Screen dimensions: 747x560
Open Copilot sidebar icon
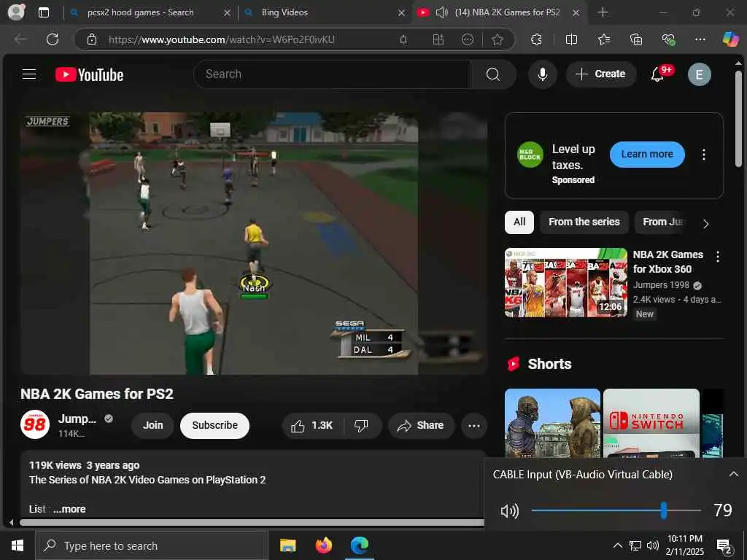click(x=729, y=39)
